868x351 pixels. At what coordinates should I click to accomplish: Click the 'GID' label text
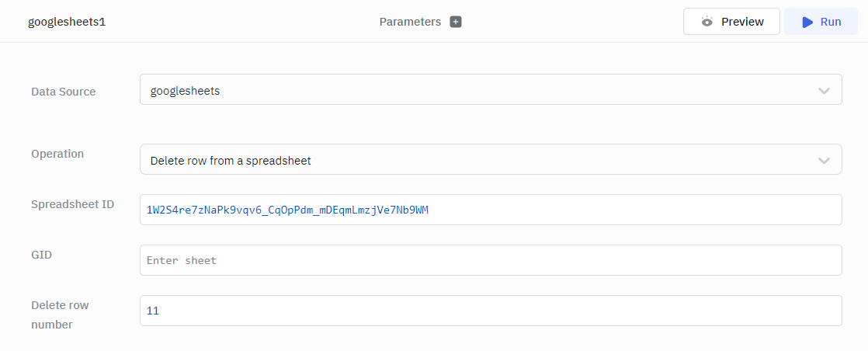click(x=41, y=254)
